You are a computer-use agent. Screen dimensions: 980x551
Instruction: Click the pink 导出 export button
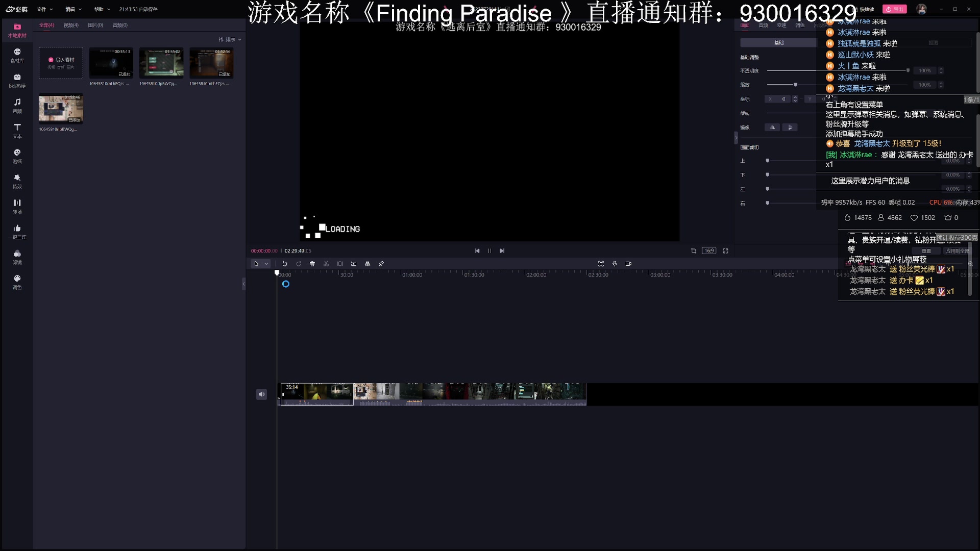[x=894, y=9]
